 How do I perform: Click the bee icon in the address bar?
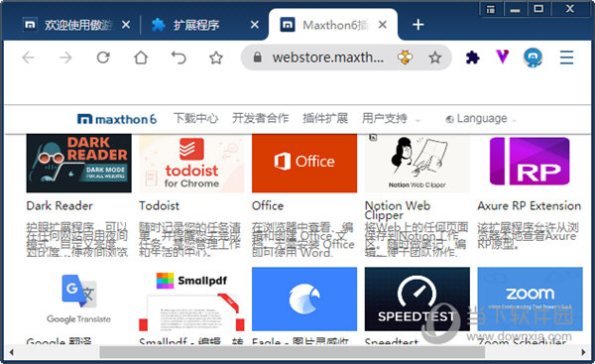click(x=405, y=58)
